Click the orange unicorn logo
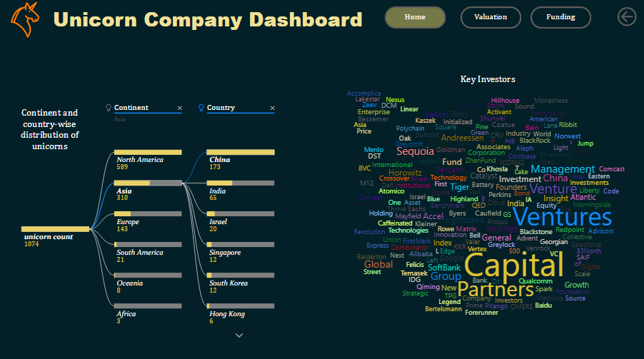This screenshot has height=359, width=644. pos(26,19)
